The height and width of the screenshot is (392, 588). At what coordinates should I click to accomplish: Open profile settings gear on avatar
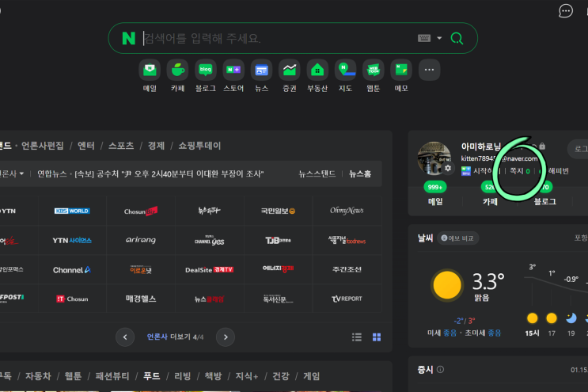(448, 169)
